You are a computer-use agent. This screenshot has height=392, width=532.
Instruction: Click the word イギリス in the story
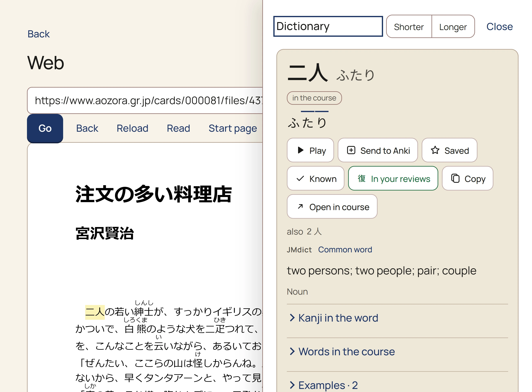(x=232, y=312)
